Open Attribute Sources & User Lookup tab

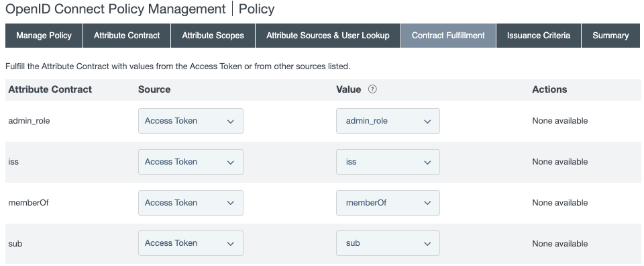pos(328,36)
